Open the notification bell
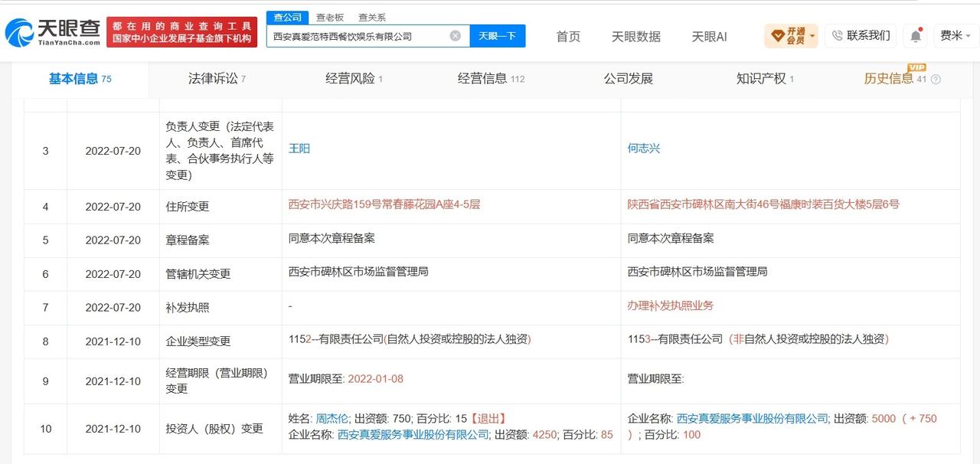This screenshot has height=464, width=980. (x=915, y=36)
